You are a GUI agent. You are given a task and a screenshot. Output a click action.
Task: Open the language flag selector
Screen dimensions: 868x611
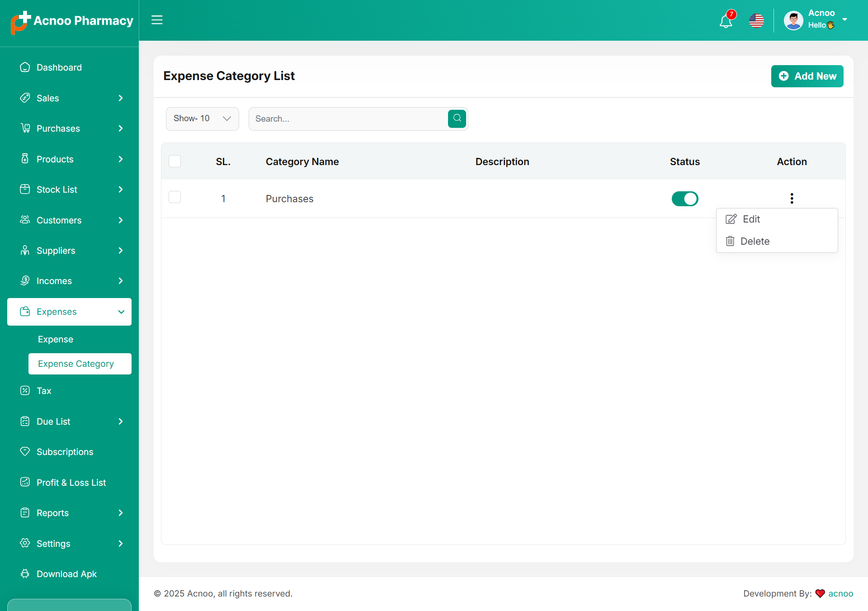coord(756,21)
